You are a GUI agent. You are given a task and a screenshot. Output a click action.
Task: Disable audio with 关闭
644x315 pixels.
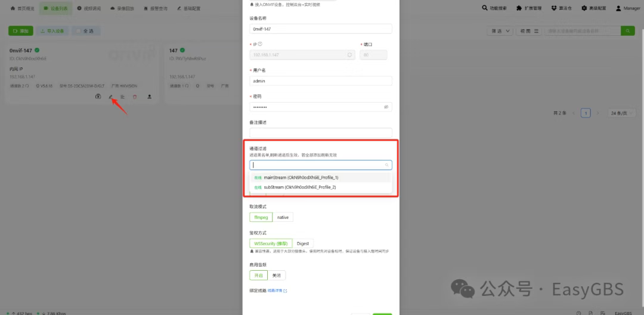[277, 275]
